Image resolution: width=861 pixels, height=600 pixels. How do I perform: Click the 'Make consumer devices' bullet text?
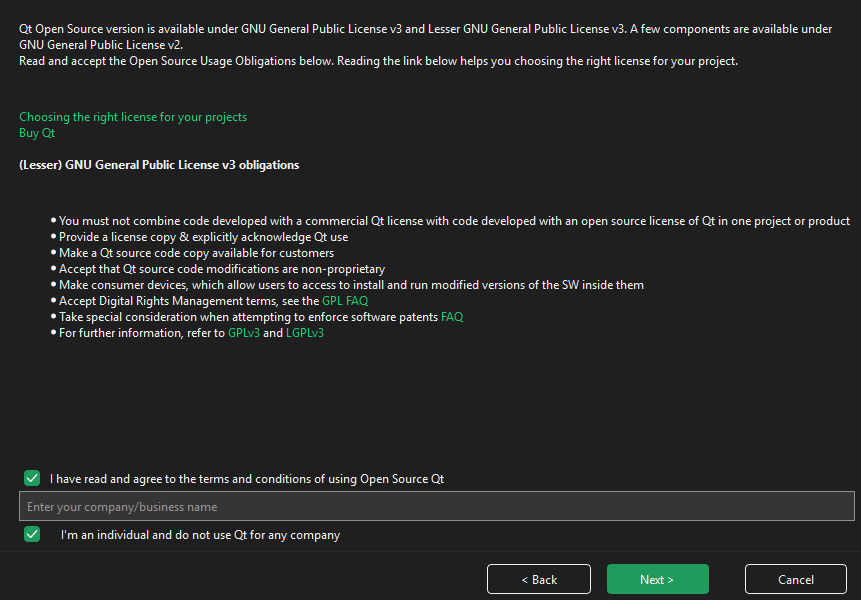[x=351, y=285]
